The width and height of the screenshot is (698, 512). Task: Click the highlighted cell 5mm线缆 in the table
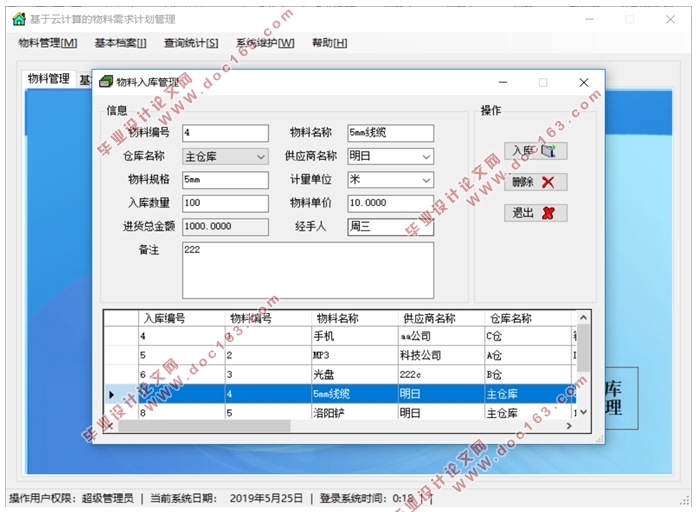(355, 394)
